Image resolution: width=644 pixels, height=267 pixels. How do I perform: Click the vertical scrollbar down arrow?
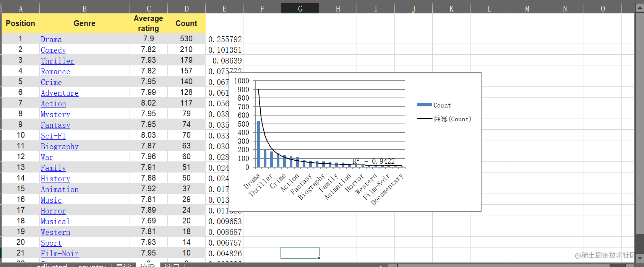pos(639,258)
